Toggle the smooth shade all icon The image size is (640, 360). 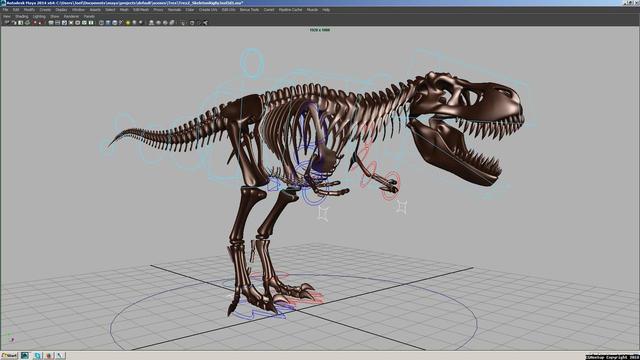(108, 22)
